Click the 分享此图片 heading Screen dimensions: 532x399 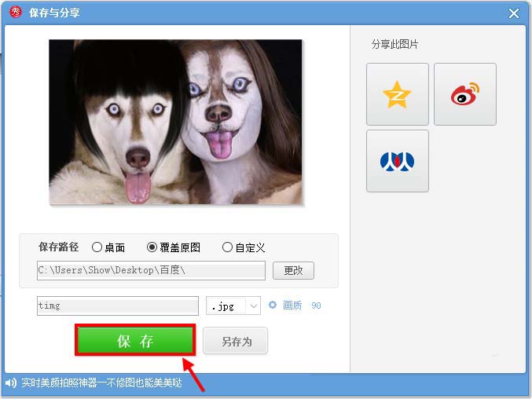click(x=394, y=45)
